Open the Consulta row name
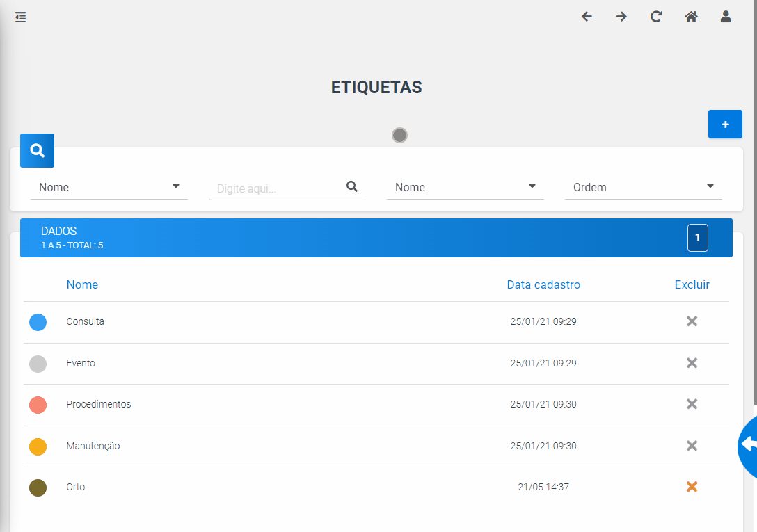 click(85, 321)
